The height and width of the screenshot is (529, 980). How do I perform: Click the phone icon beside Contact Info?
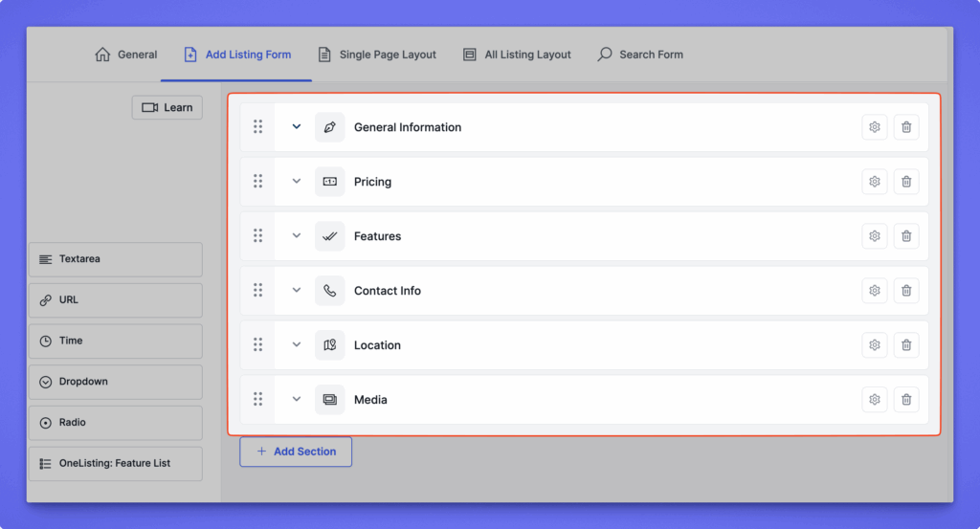pyautogui.click(x=330, y=291)
